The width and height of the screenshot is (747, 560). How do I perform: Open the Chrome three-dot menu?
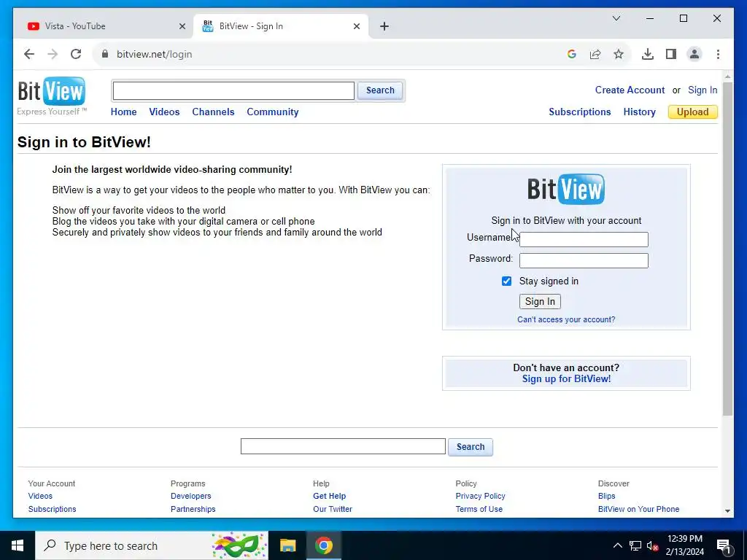tap(718, 54)
